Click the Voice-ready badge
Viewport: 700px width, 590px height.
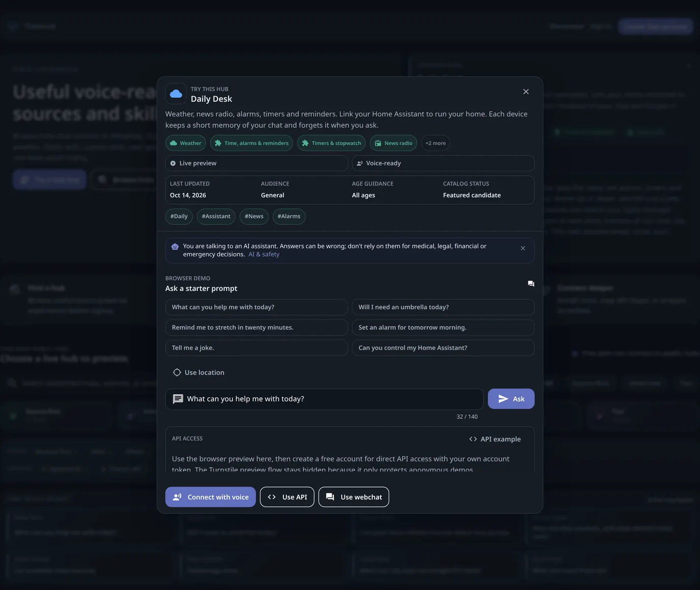pos(443,163)
